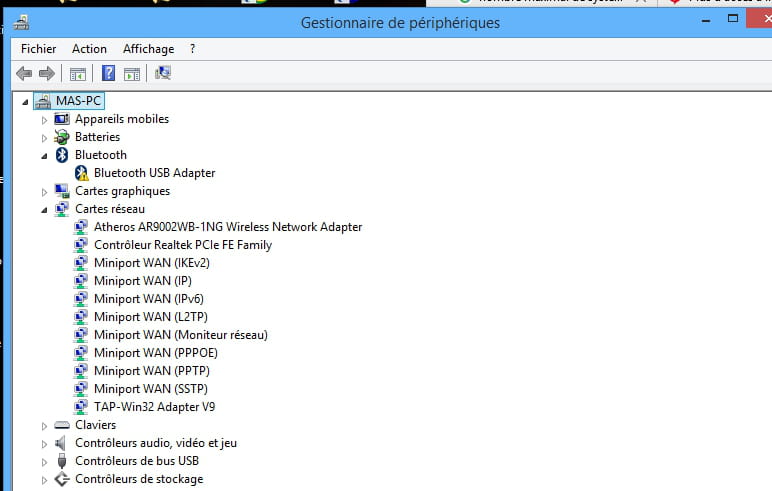Viewport: 772px width, 491px height.
Task: Click the TAP-Win32 Adapter V9 icon
Action: tap(81, 407)
